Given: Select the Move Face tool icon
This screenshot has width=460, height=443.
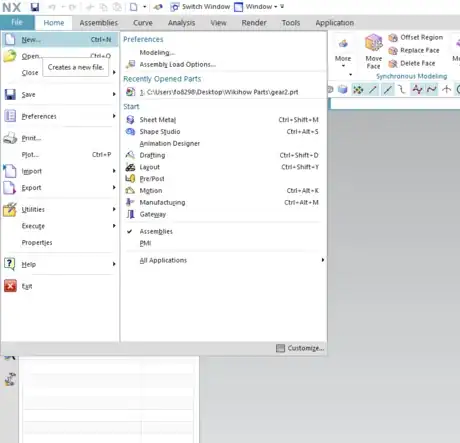Looking at the screenshot, I should [373, 43].
